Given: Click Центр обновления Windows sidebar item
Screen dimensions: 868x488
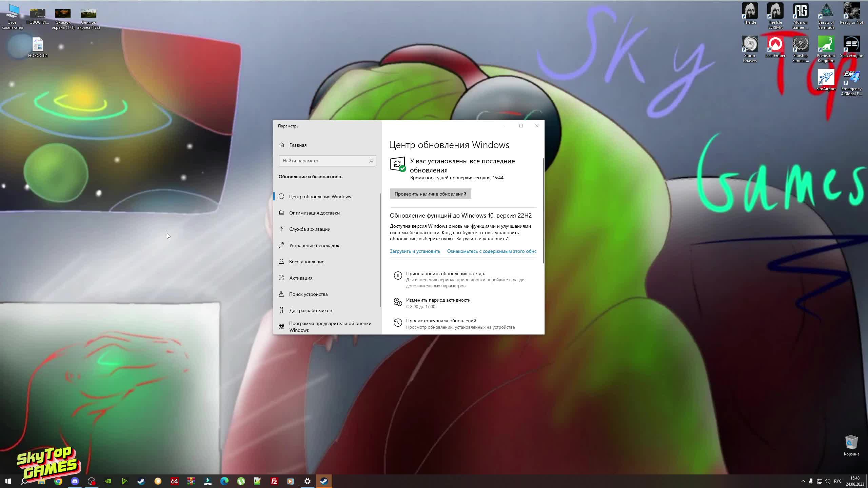Looking at the screenshot, I should 319,196.
